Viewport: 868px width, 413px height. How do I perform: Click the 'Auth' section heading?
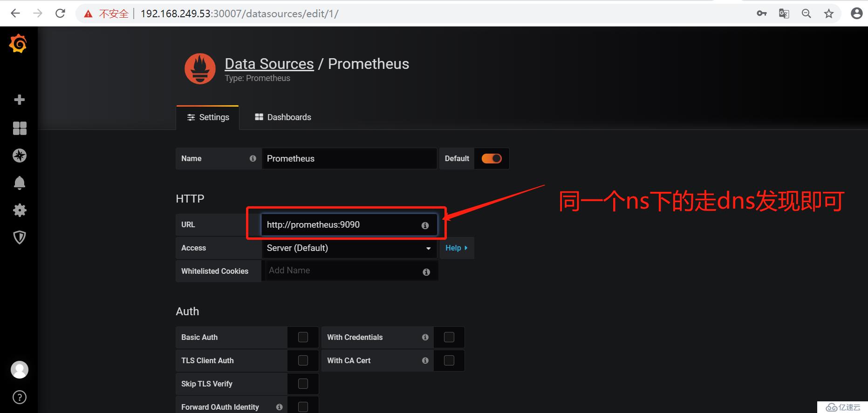coord(187,311)
